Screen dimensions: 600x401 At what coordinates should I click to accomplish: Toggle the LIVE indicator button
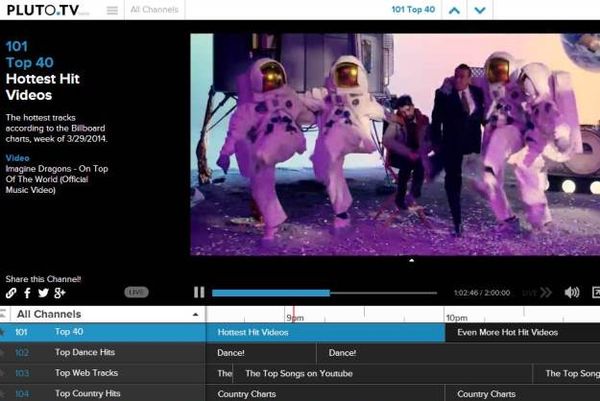(x=136, y=292)
